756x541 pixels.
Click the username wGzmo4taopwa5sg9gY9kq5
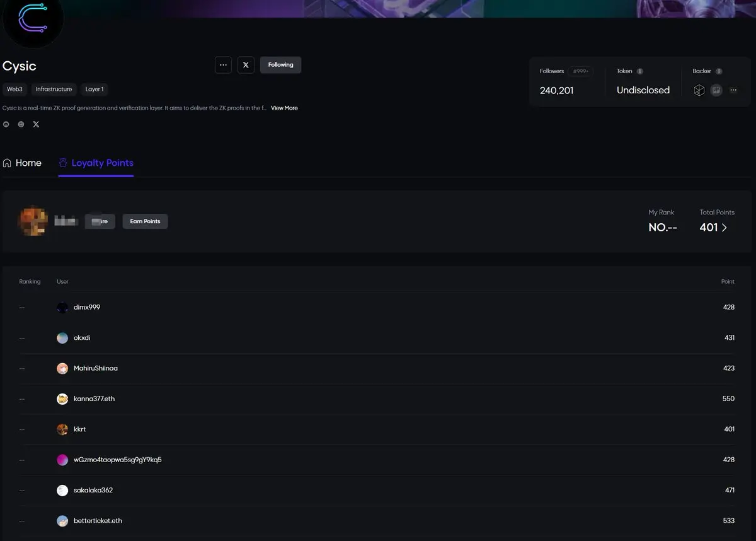pos(118,460)
